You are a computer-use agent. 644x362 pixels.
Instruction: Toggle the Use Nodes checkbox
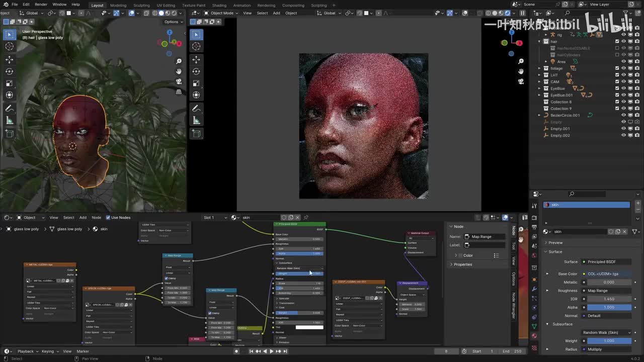108,218
